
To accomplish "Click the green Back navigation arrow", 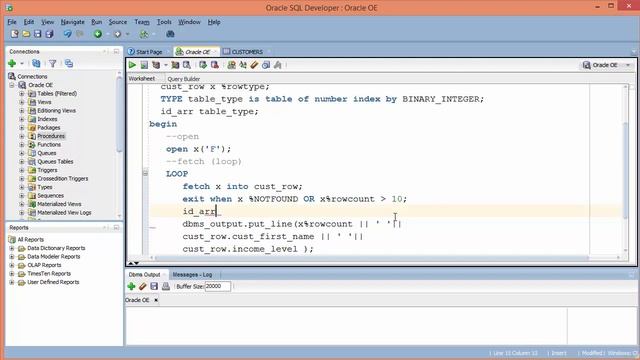I will [98, 34].
